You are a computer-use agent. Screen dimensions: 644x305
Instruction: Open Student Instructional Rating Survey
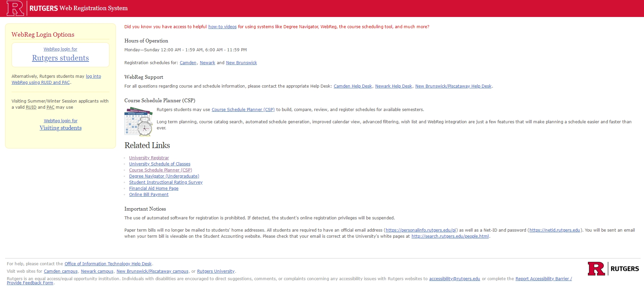pos(166,182)
